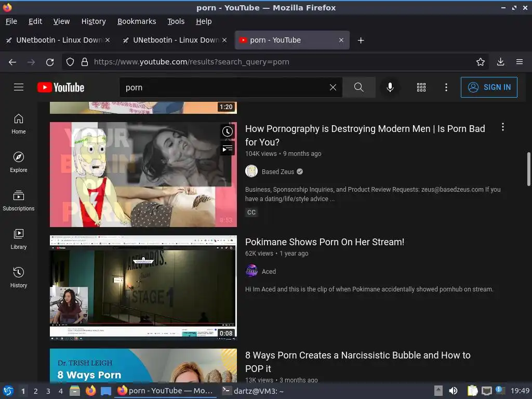Viewport: 532px width, 399px height.
Task: Switch to the second UNetbootin tab
Action: pyautogui.click(x=175, y=40)
